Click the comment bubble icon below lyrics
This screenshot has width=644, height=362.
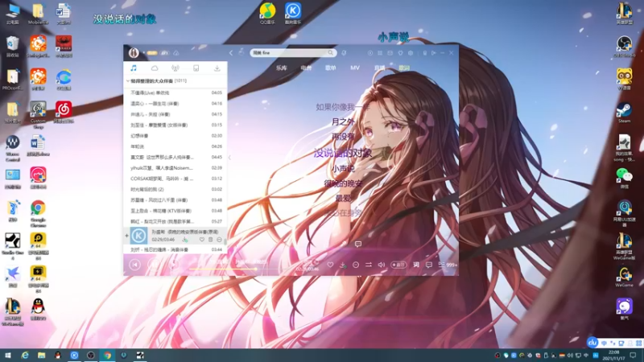click(x=358, y=245)
